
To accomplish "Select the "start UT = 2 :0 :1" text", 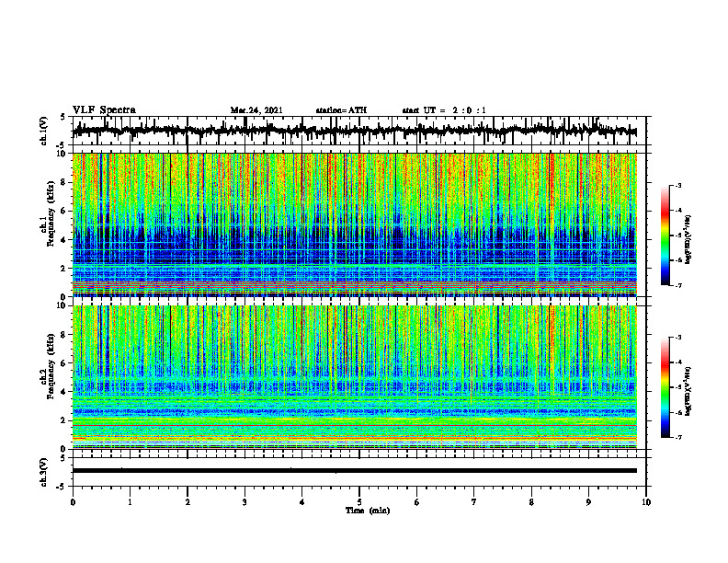I will pyautogui.click(x=444, y=110).
